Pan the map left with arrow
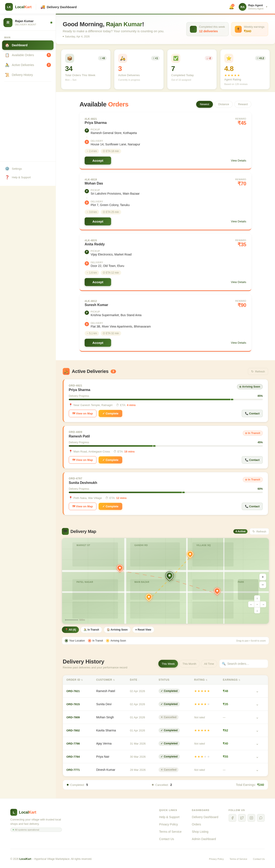 (251, 605)
